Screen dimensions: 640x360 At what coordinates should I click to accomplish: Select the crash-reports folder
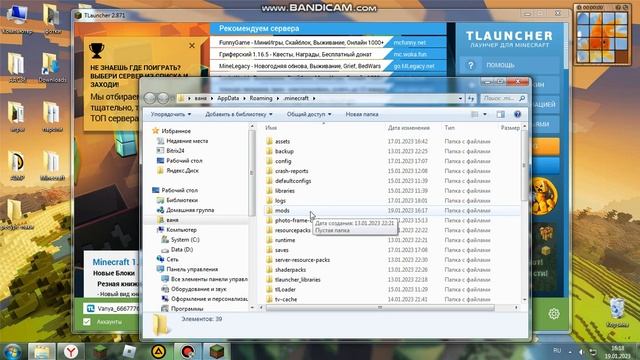click(291, 171)
